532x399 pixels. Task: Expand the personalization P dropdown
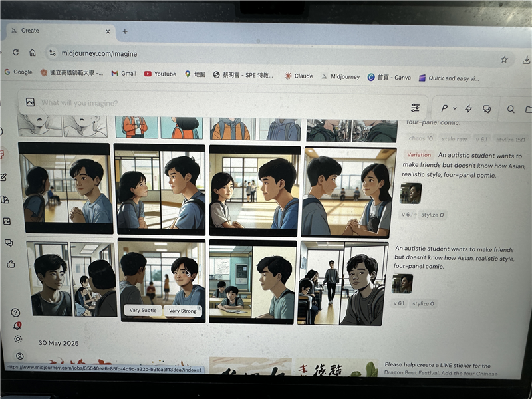tap(448, 108)
